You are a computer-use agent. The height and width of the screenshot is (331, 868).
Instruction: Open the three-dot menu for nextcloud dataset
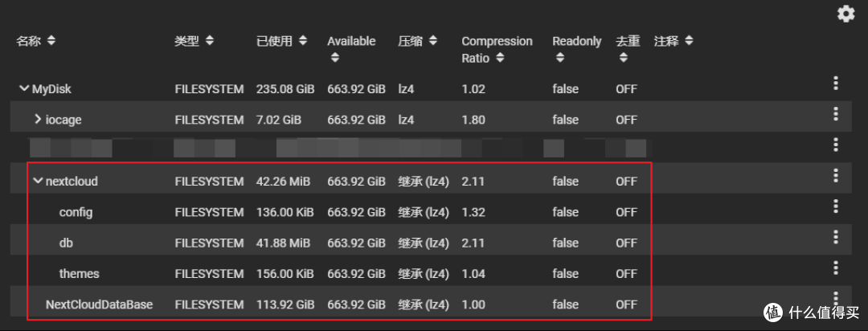pos(836,175)
